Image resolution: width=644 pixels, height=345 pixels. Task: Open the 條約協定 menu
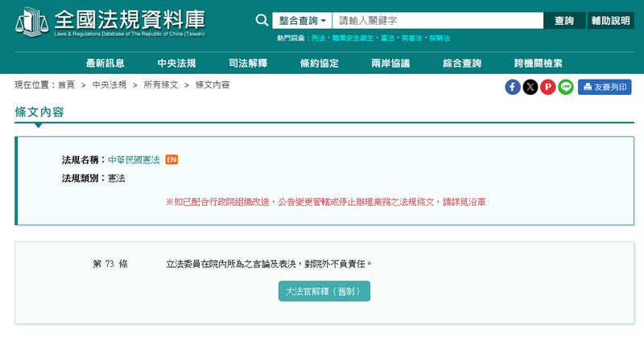point(320,64)
